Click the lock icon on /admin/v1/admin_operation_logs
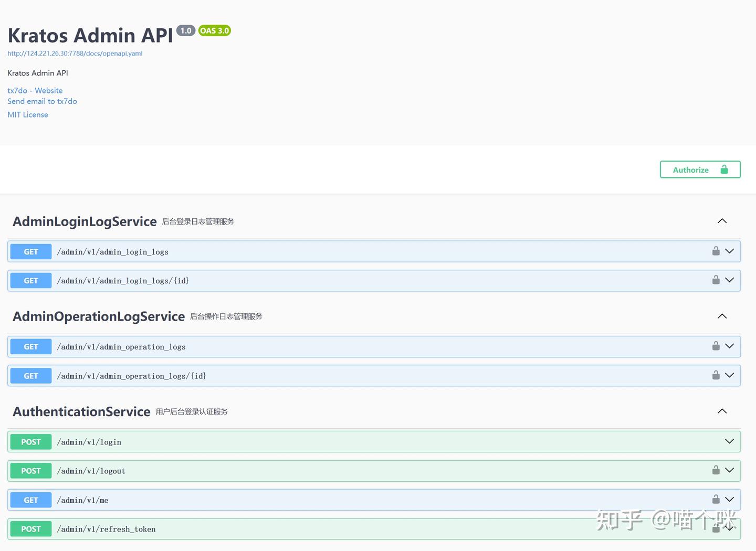This screenshot has height=551, width=756. point(716,346)
